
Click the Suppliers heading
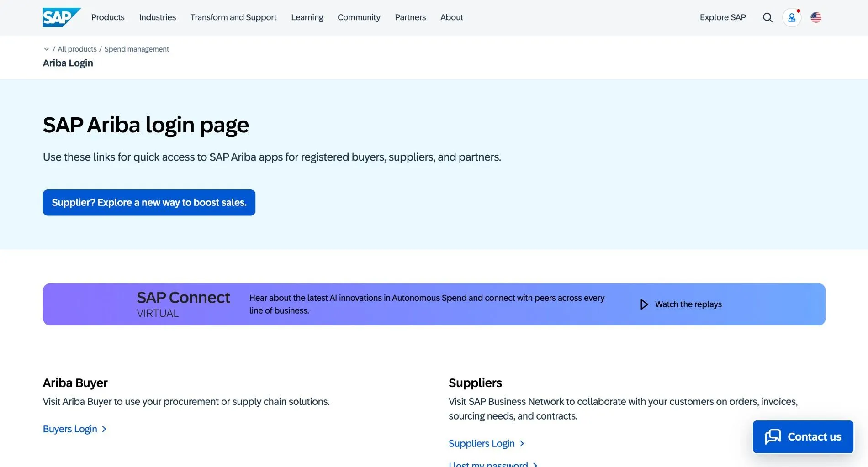(x=475, y=383)
